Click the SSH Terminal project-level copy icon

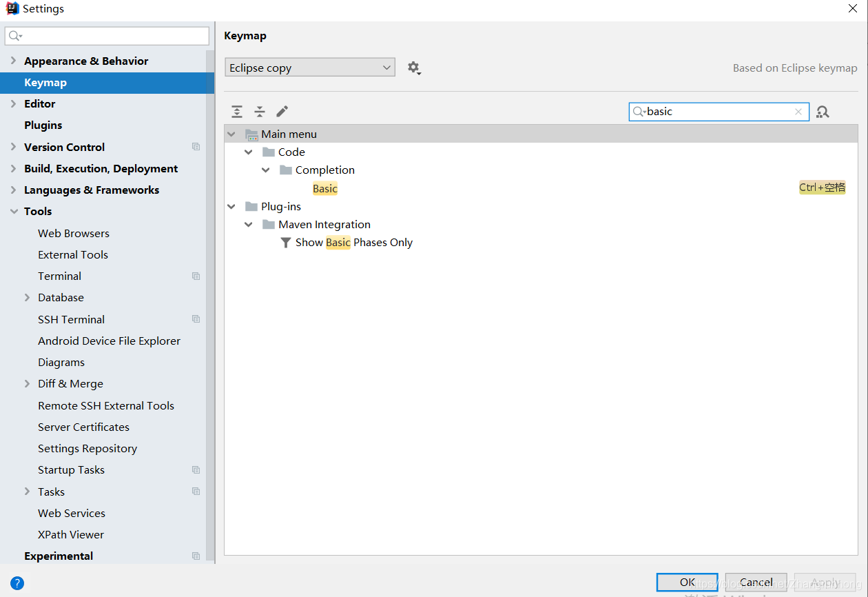point(196,319)
